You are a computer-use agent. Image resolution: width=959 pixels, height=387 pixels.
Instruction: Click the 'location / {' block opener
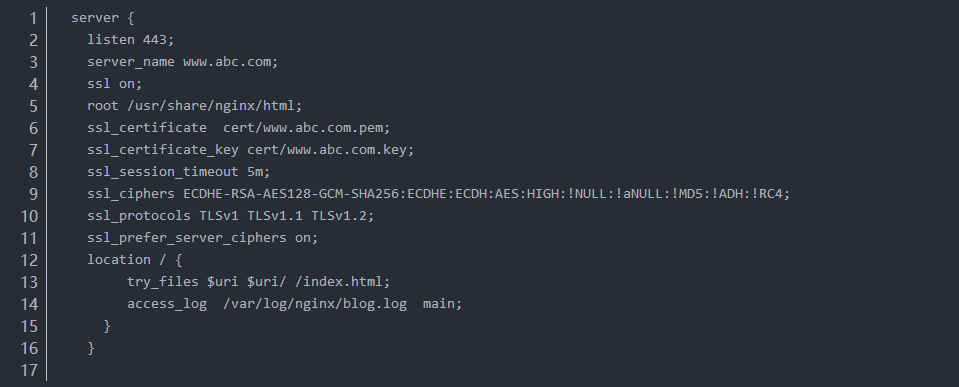(135, 260)
